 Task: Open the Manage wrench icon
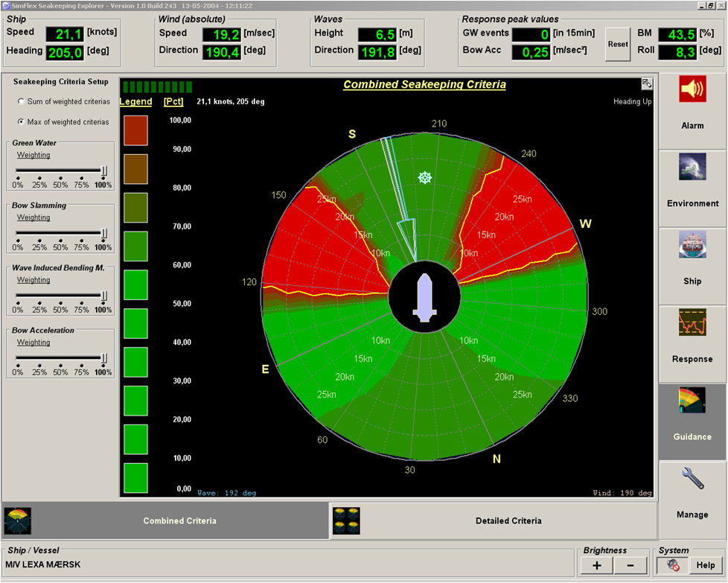692,478
